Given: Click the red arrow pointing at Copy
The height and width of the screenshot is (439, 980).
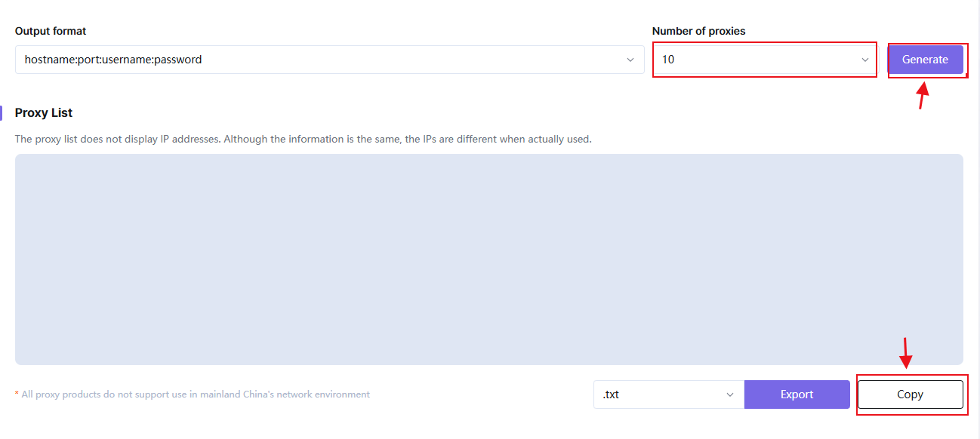Looking at the screenshot, I should pos(906,353).
